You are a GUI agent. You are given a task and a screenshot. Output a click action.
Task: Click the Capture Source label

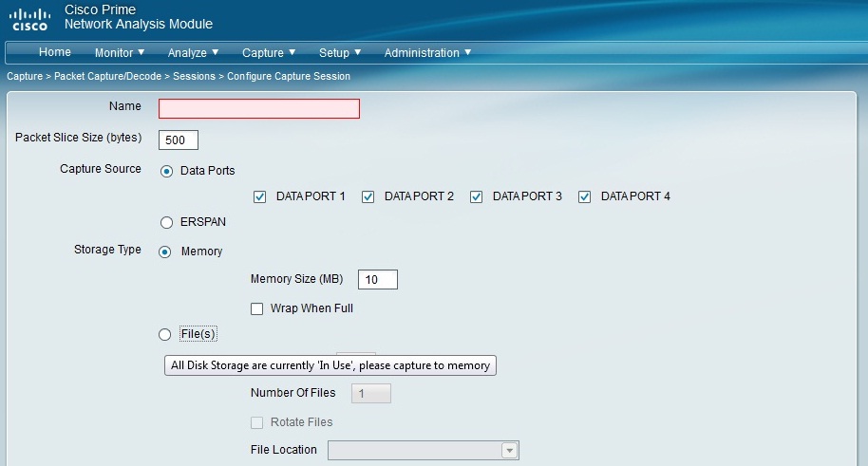tap(101, 169)
